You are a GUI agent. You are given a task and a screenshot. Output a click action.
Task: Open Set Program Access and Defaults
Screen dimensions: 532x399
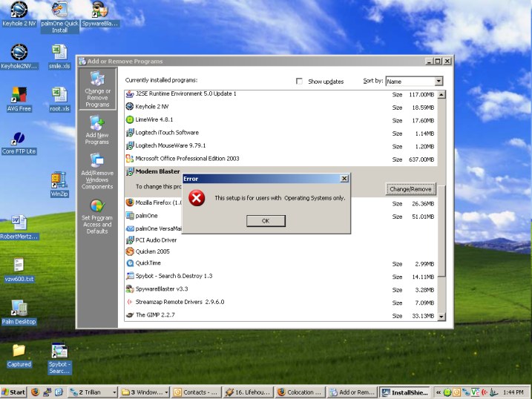pyautogui.click(x=97, y=217)
